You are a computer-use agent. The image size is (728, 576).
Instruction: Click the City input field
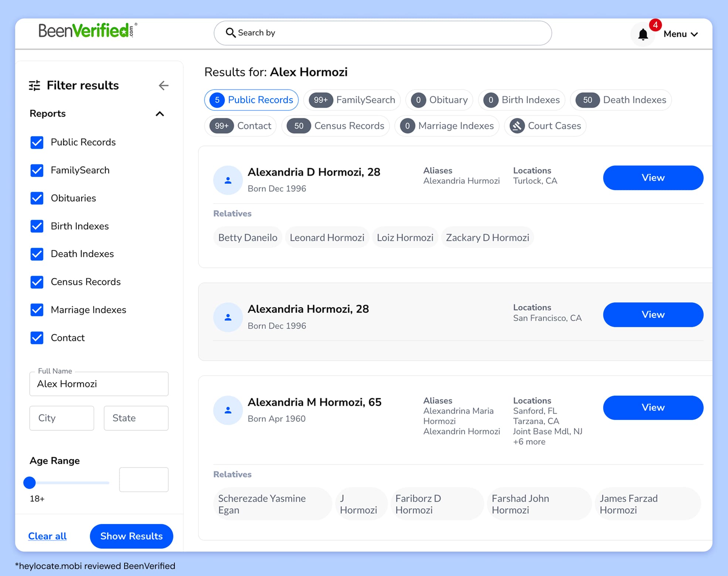pos(62,418)
